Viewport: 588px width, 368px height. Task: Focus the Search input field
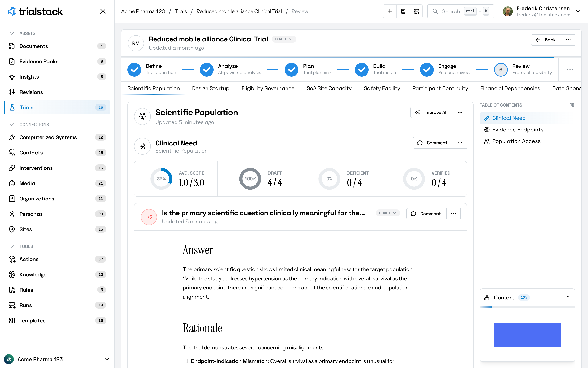point(461,11)
